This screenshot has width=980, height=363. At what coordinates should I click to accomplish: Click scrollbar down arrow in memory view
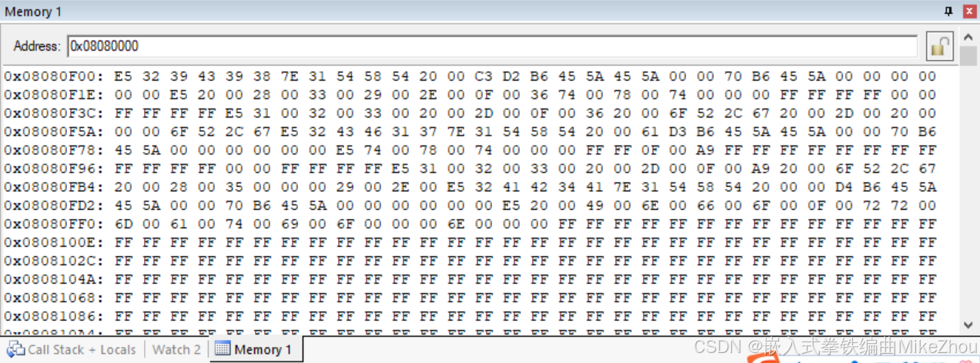[968, 325]
